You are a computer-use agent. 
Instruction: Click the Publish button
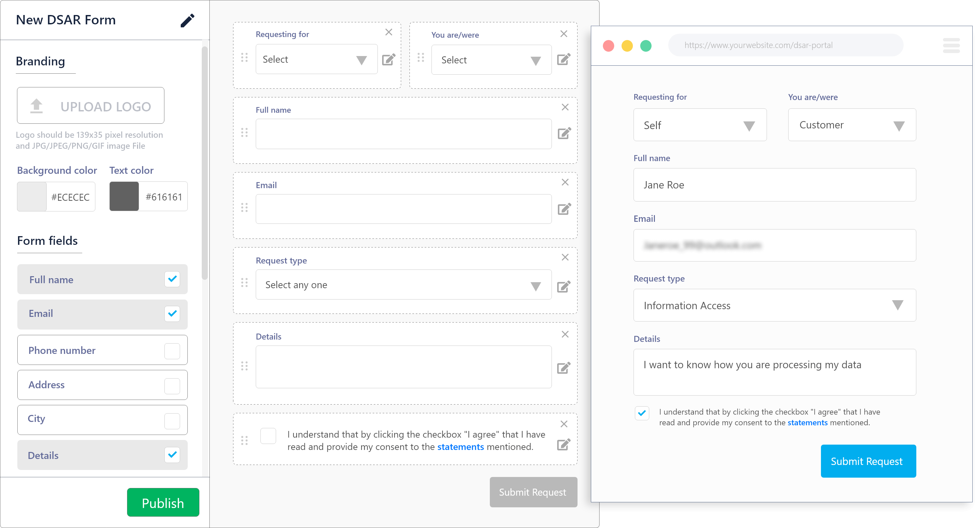(x=163, y=503)
